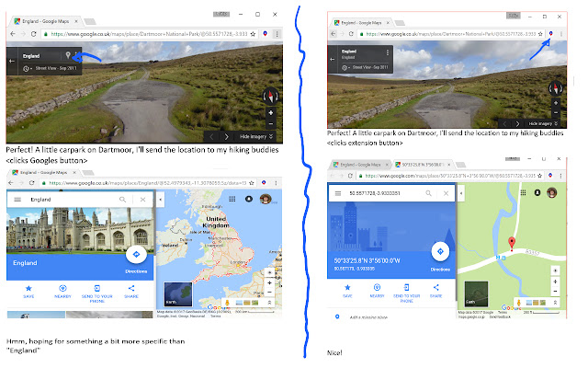Zoom in on top-left Street View

click(x=271, y=112)
